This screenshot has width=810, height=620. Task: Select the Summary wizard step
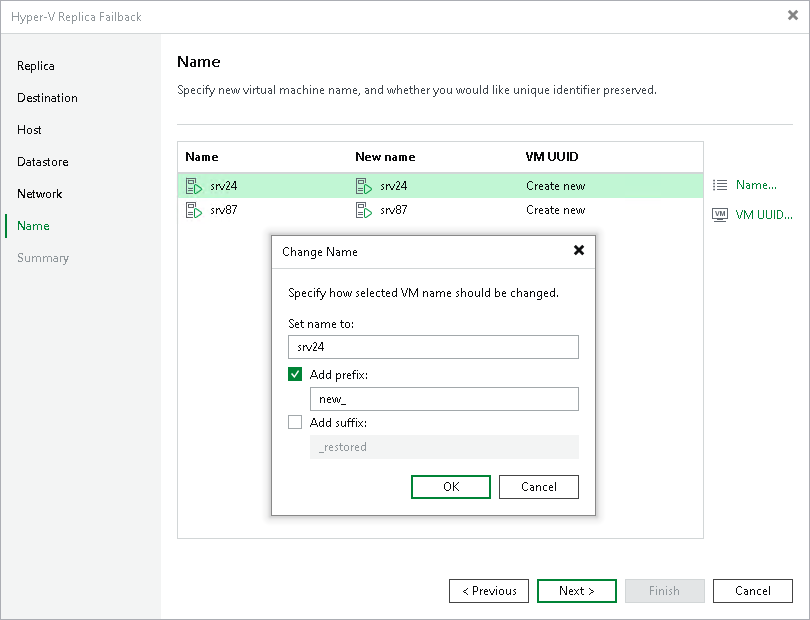tap(42, 258)
